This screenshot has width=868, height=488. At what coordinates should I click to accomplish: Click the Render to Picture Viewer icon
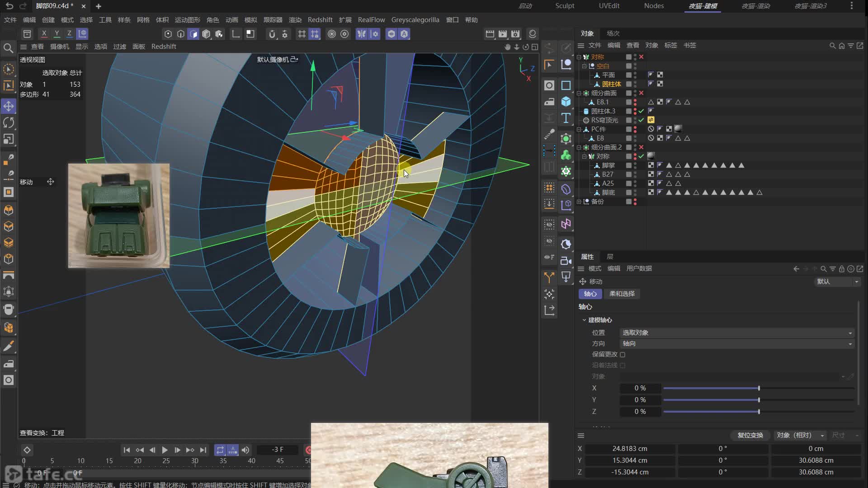point(503,34)
